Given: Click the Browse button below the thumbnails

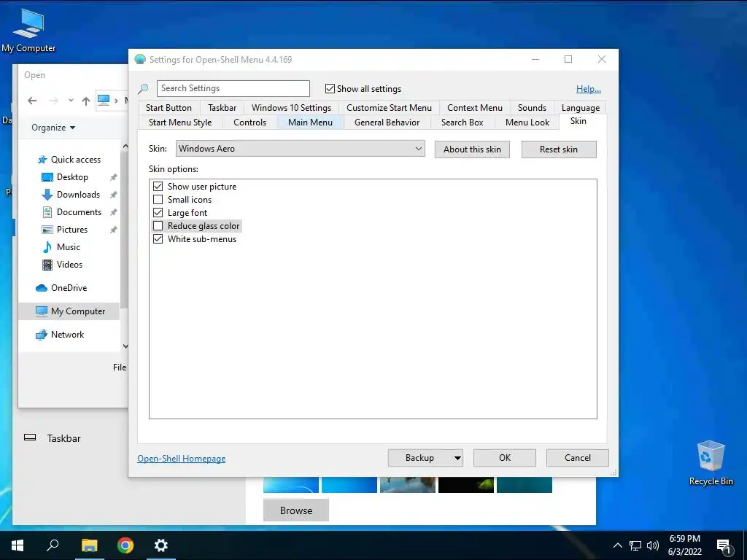Looking at the screenshot, I should pyautogui.click(x=296, y=510).
